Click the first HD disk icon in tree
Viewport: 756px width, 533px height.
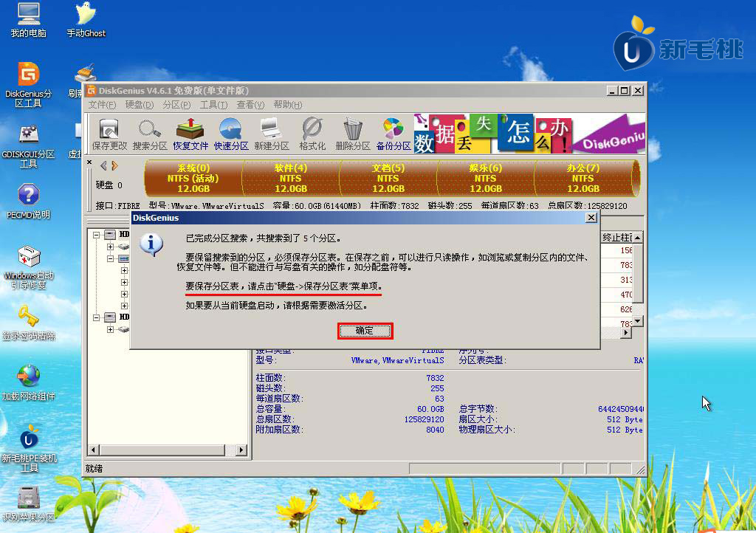tap(110, 235)
